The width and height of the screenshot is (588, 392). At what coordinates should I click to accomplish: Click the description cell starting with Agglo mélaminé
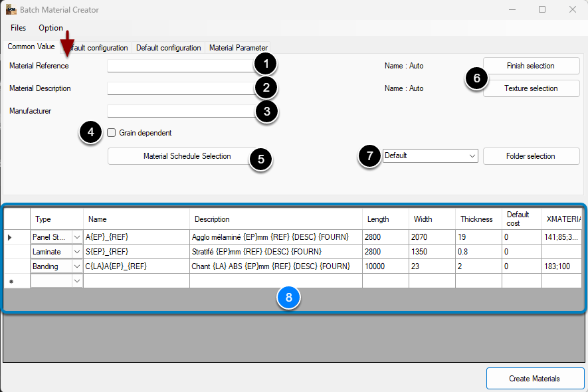(276, 237)
